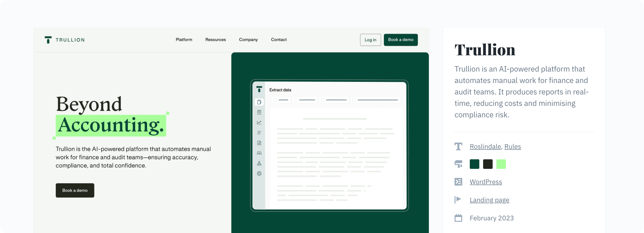This screenshot has width=644, height=233.
Task: Open the line chart icon in mockup sidebar
Action: pyautogui.click(x=259, y=123)
